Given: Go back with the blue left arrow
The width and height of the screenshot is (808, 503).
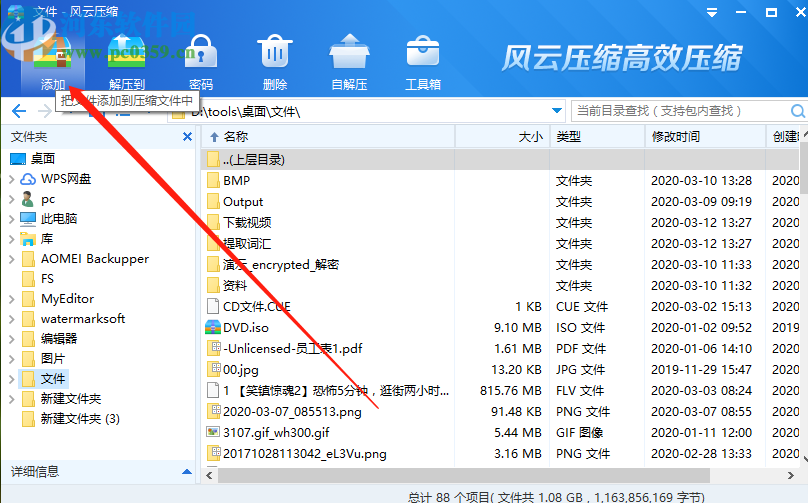Looking at the screenshot, I should pyautogui.click(x=19, y=111).
